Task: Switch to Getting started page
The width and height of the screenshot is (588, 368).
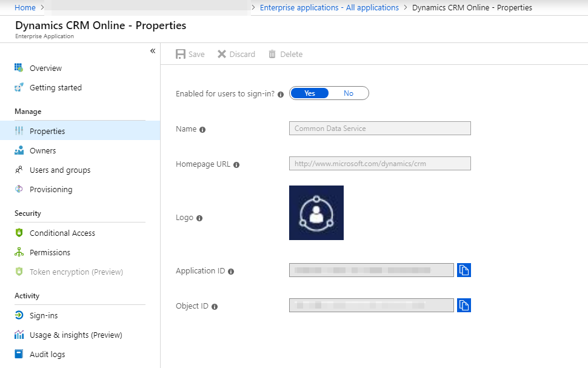Action: pos(55,87)
